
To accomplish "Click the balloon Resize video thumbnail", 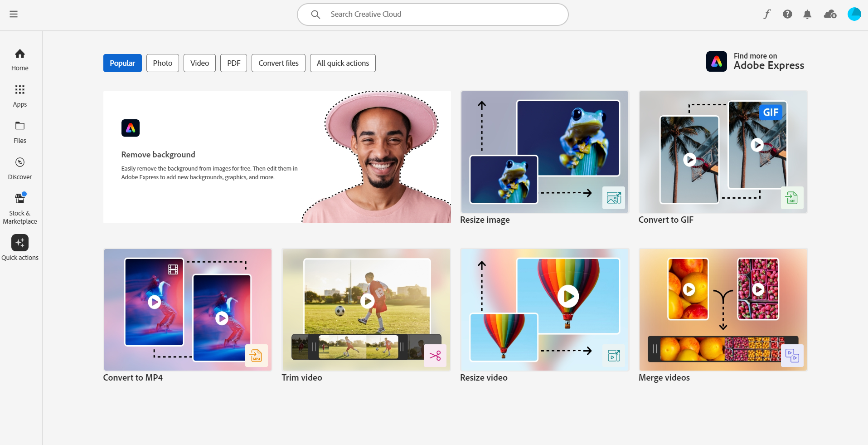I will pyautogui.click(x=545, y=310).
